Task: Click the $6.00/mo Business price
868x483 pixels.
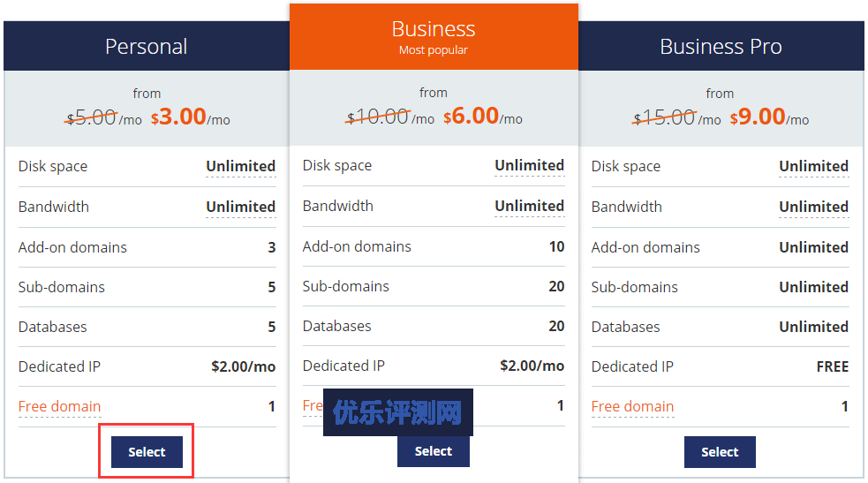Action: 482,117
